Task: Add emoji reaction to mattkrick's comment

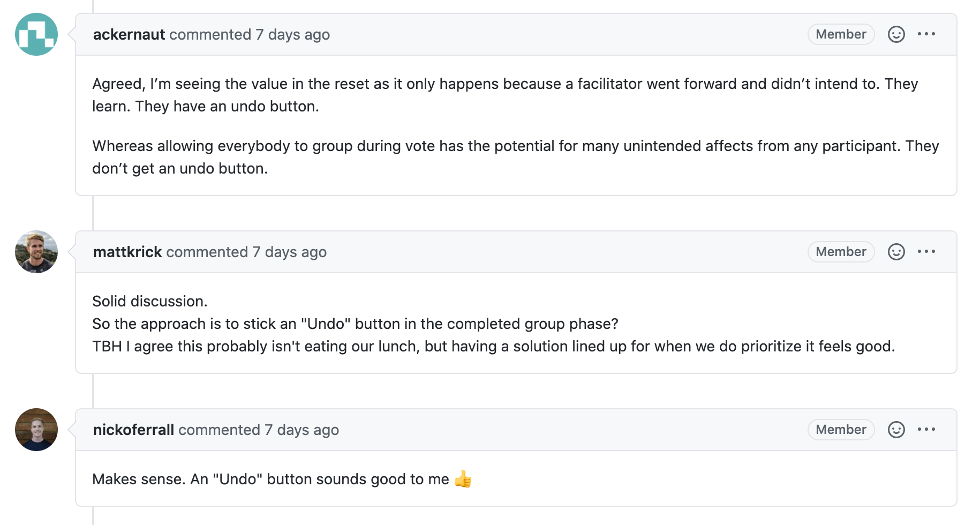Action: click(x=896, y=252)
